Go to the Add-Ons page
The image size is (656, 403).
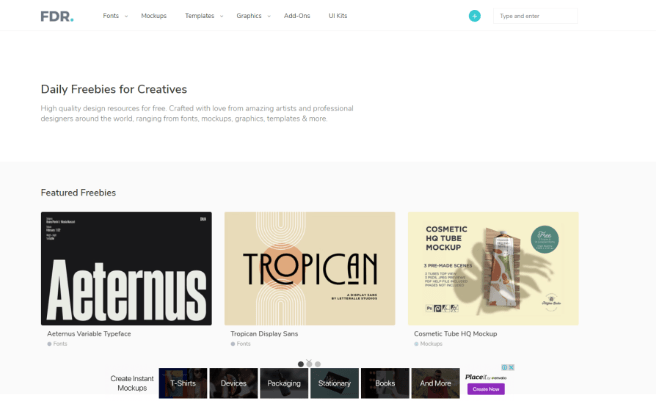(x=297, y=16)
